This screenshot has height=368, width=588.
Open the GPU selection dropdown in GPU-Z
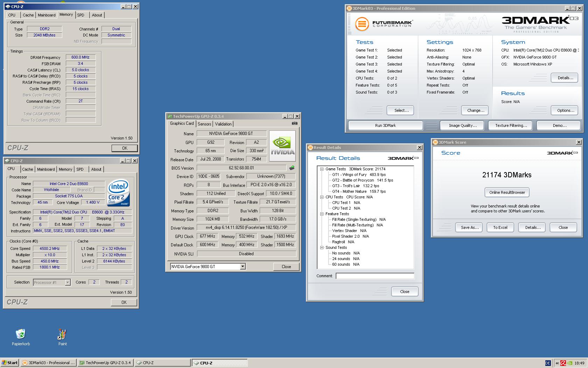tap(243, 267)
